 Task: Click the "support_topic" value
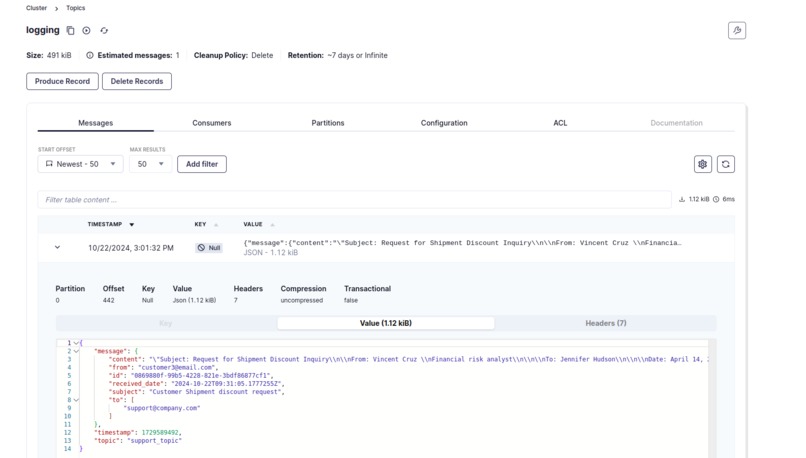click(x=154, y=441)
